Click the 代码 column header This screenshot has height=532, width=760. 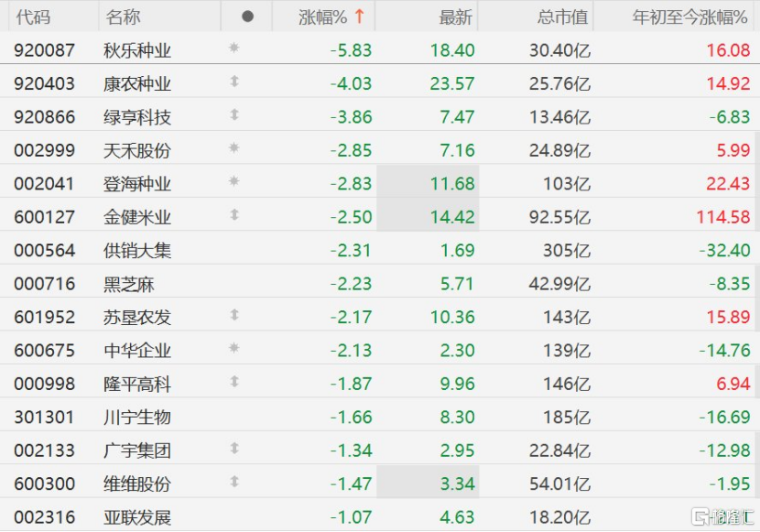pyautogui.click(x=33, y=17)
